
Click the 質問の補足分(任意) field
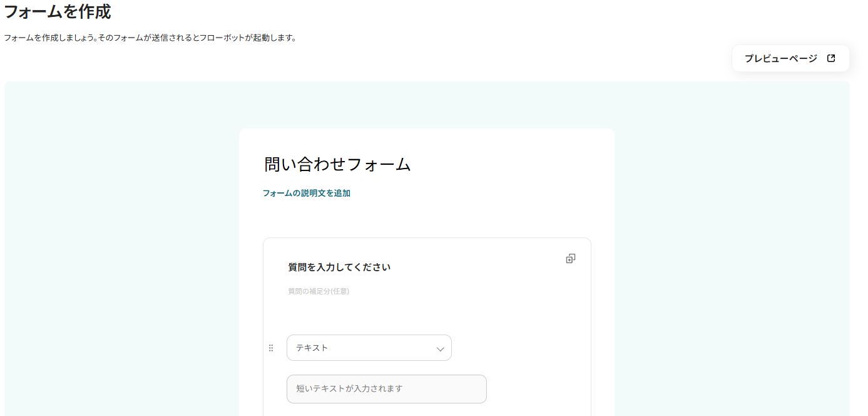[319, 291]
